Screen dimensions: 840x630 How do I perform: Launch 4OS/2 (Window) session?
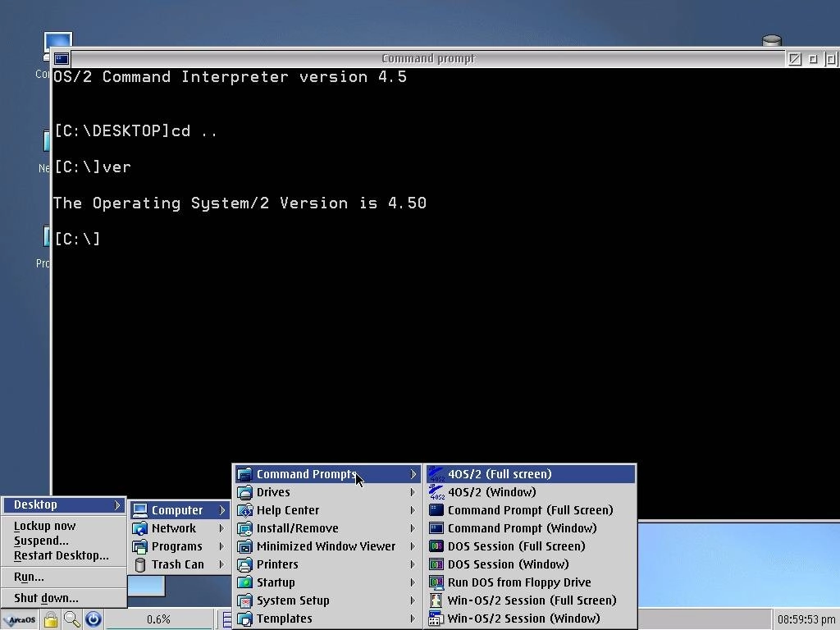pos(531,492)
